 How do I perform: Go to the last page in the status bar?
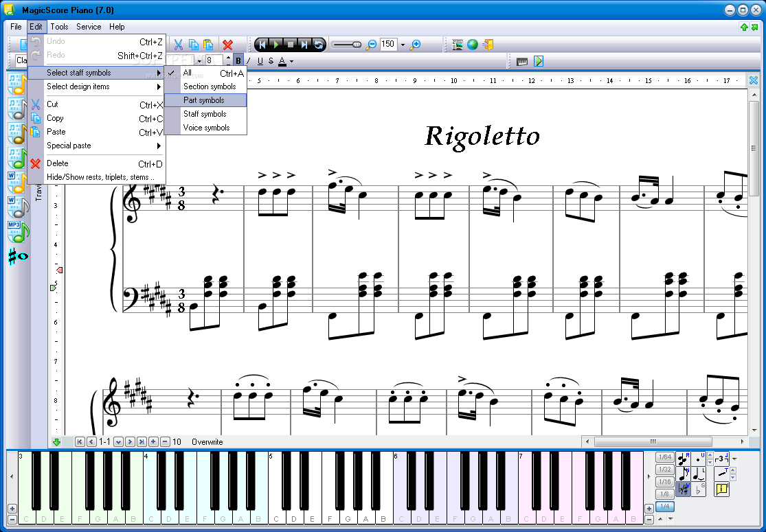[x=142, y=441]
